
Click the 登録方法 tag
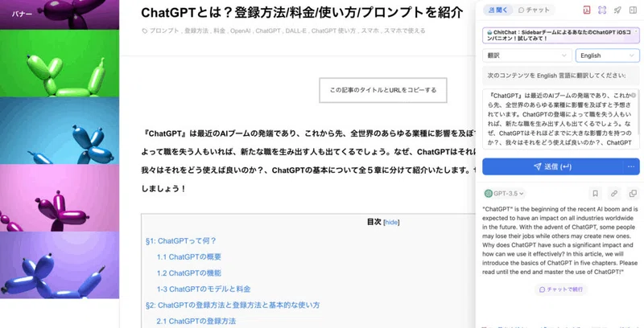click(x=196, y=31)
